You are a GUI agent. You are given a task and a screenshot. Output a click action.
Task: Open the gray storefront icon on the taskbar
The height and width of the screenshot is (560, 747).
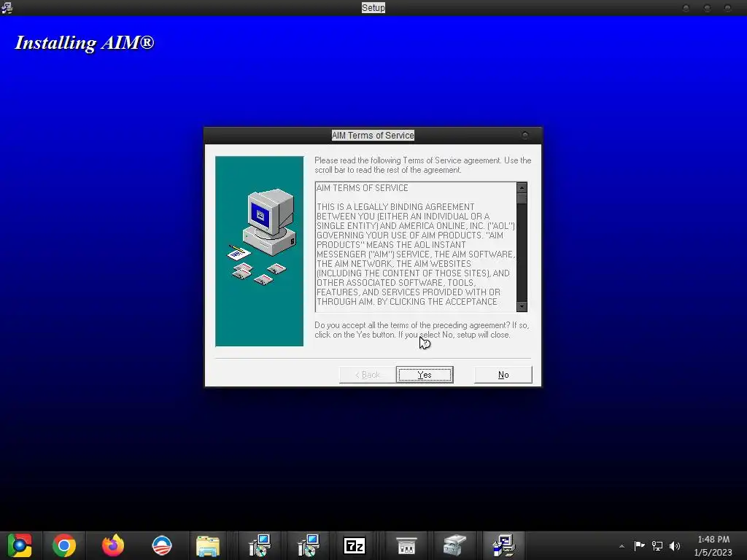point(406,545)
